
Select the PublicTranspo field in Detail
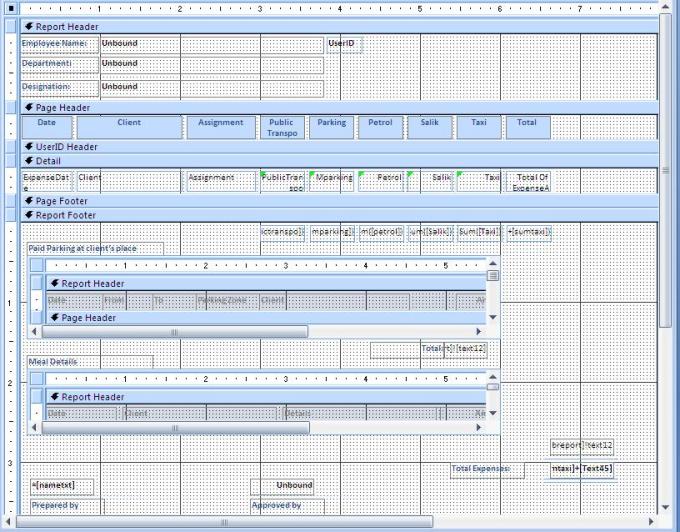282,182
